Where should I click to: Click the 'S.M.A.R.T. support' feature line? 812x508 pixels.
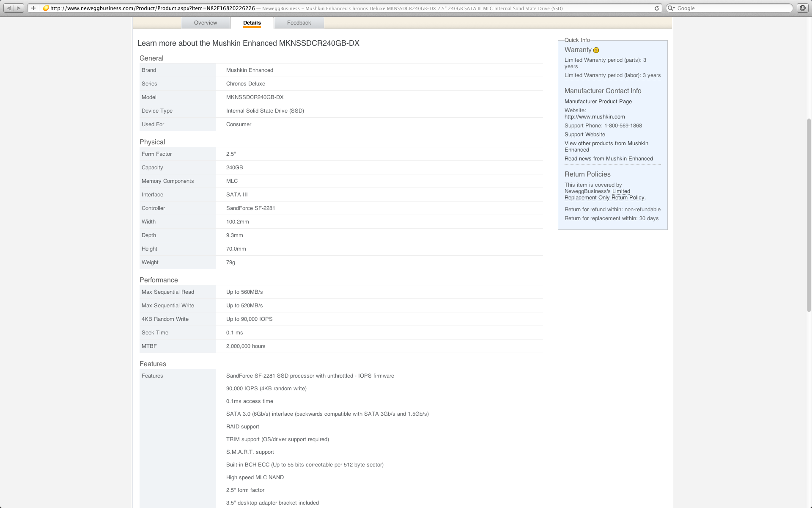pyautogui.click(x=250, y=452)
